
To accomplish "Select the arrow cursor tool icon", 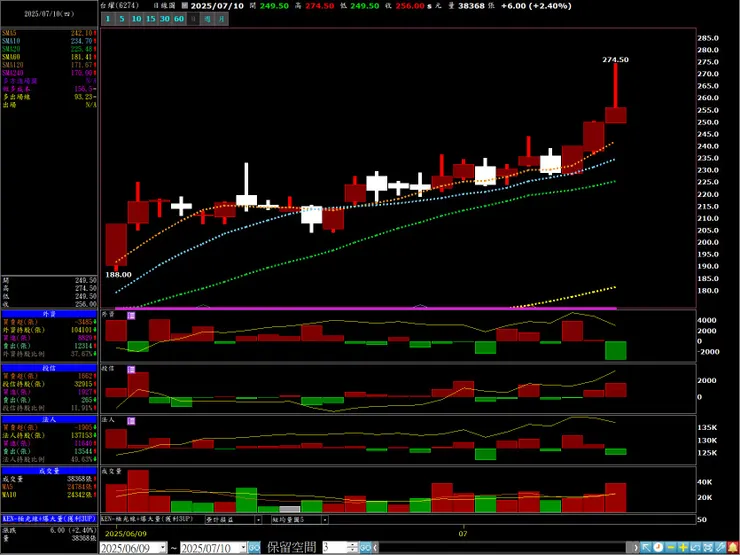I will click(646, 547).
